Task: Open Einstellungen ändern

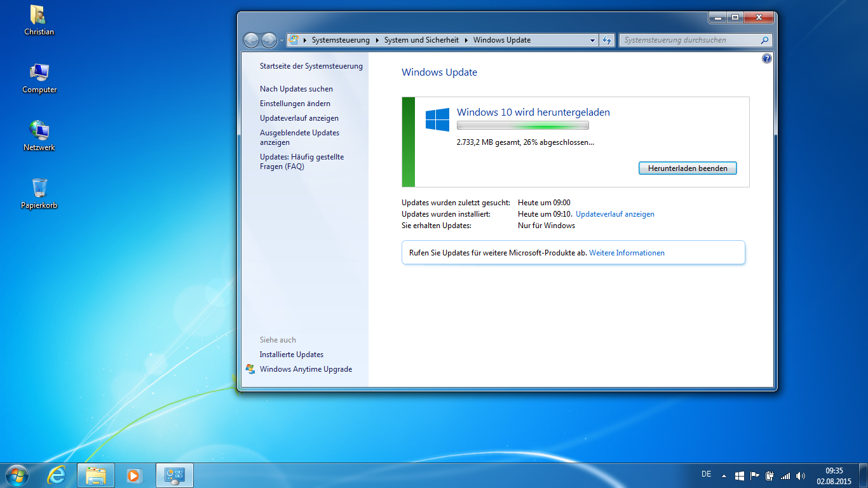Action: point(295,104)
